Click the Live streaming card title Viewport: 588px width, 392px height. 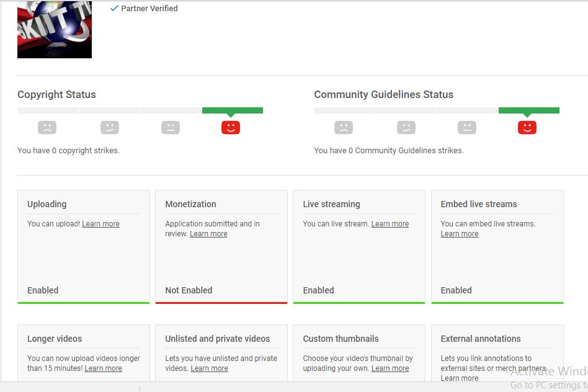click(331, 204)
